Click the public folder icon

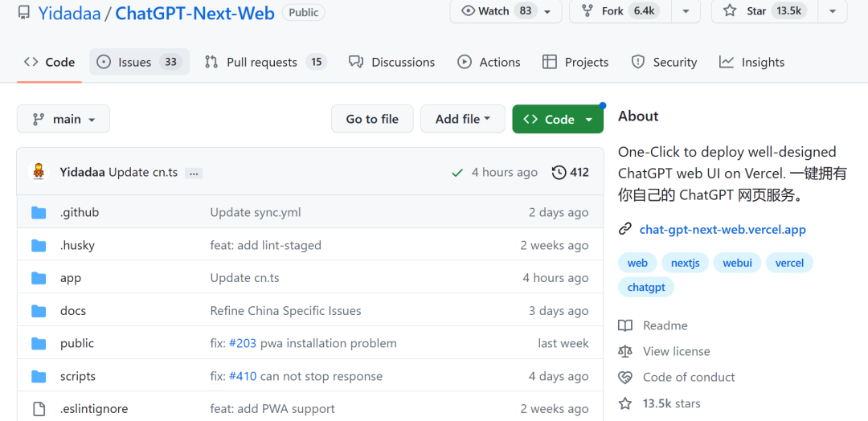pyautogui.click(x=39, y=344)
